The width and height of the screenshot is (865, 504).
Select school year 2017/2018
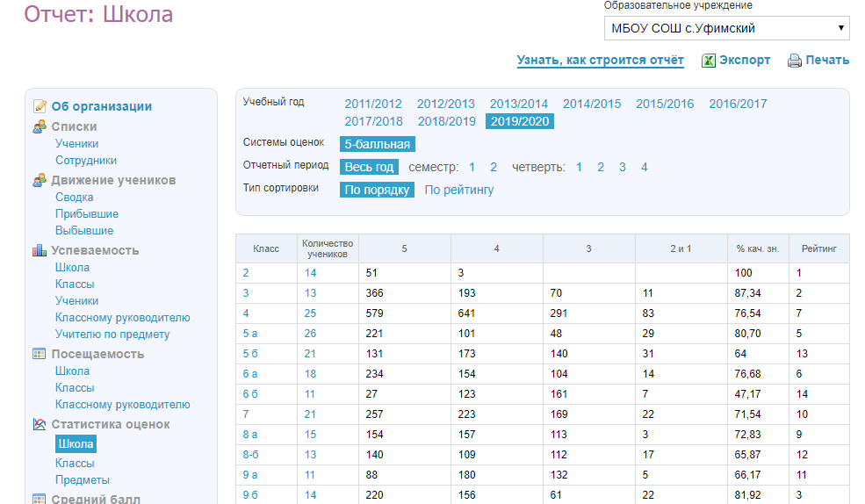click(373, 121)
